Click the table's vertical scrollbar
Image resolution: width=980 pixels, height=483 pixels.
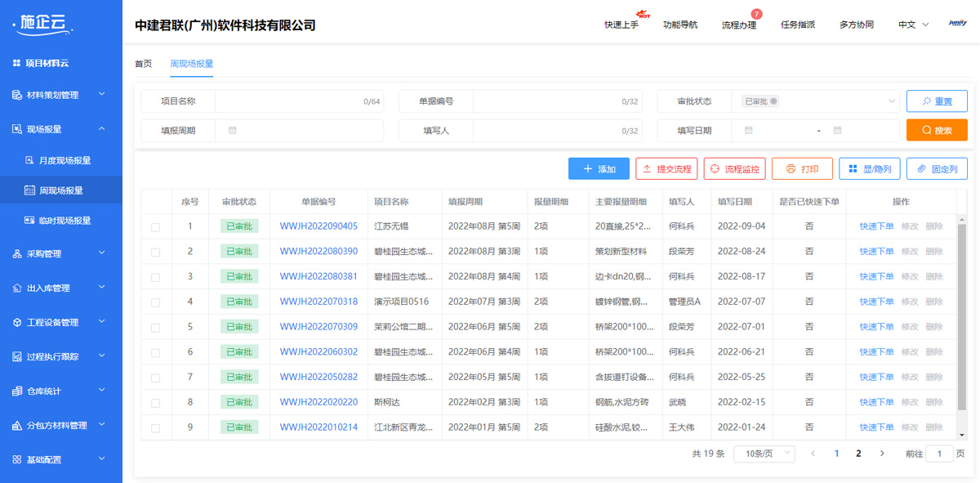(962, 319)
